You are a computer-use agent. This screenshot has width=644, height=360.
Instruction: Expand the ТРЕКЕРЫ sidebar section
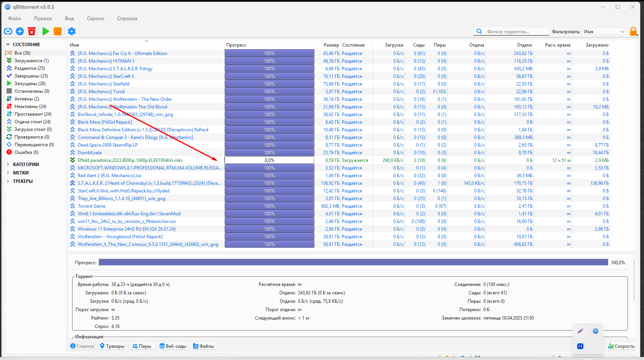(8, 181)
